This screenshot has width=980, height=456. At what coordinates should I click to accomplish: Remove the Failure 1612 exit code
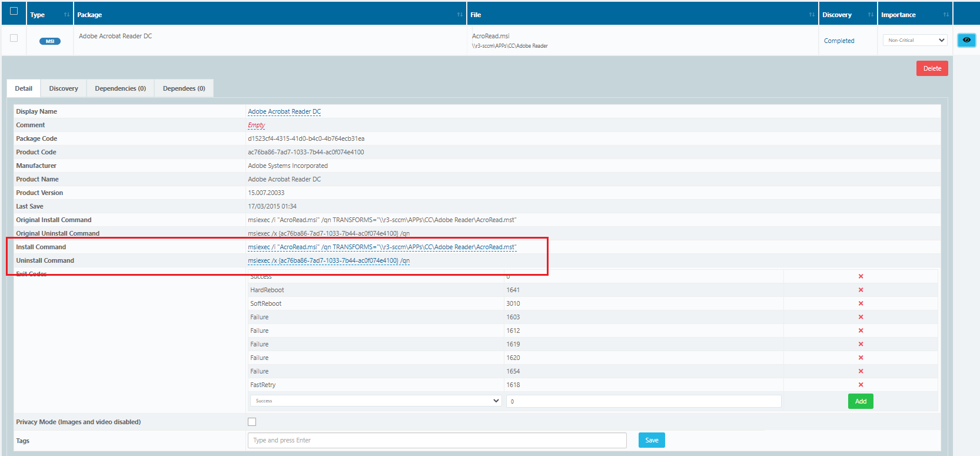pyautogui.click(x=861, y=331)
